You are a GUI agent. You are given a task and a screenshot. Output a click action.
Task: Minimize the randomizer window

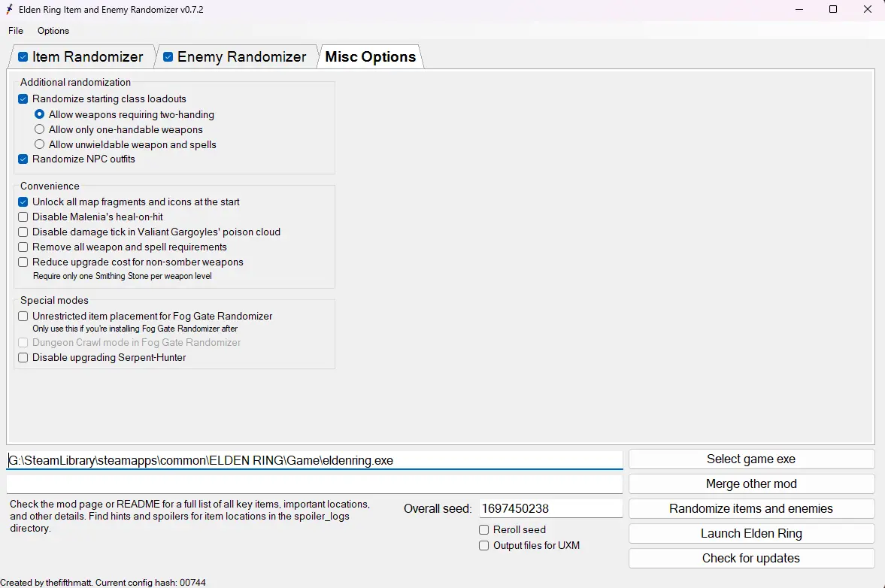(799, 9)
